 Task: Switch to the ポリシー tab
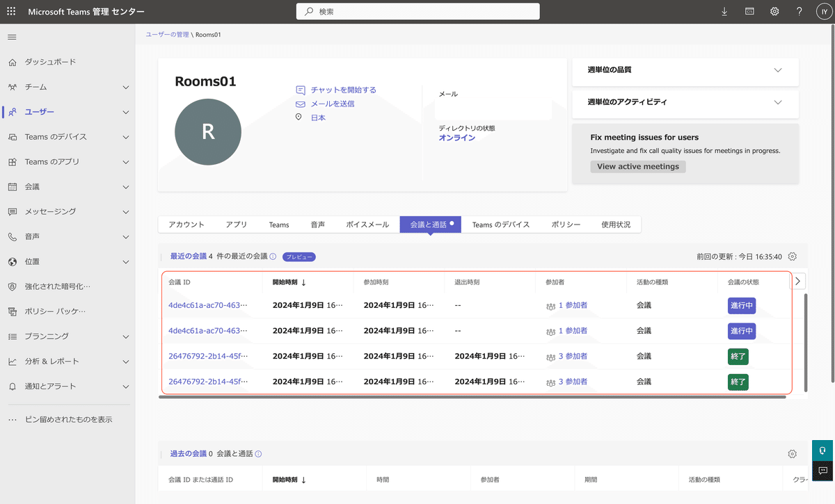point(566,225)
